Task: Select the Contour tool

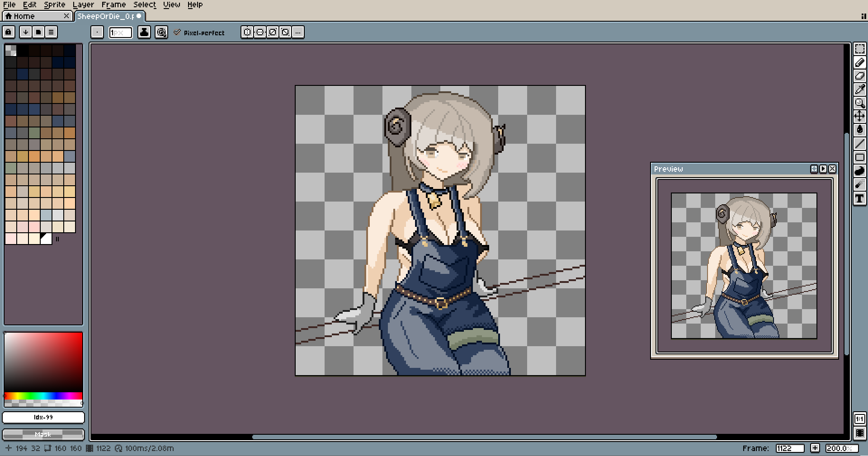Action: 860,171
